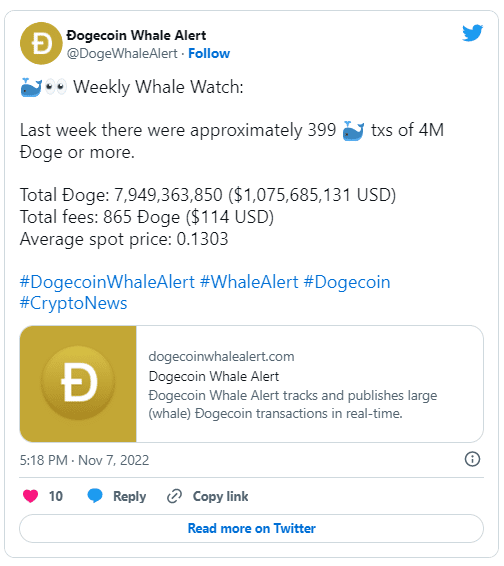
Task: Click the blue reply speech bubble icon
Action: tap(95, 496)
